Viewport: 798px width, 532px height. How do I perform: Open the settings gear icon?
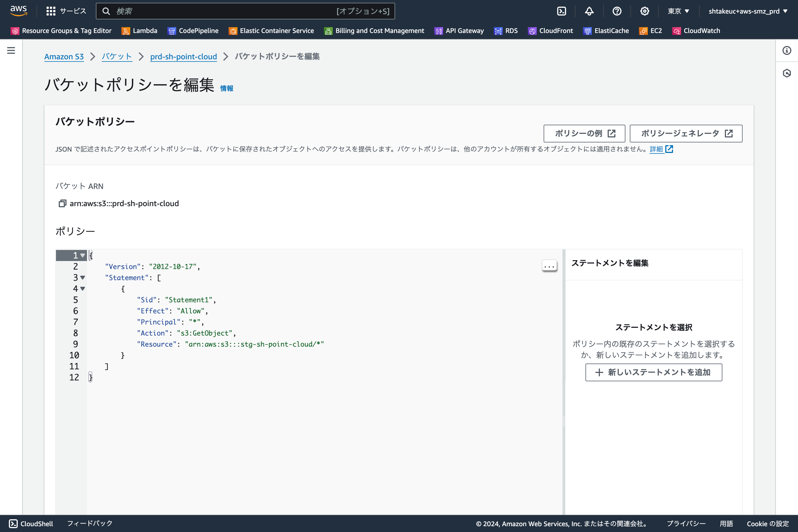pos(645,11)
